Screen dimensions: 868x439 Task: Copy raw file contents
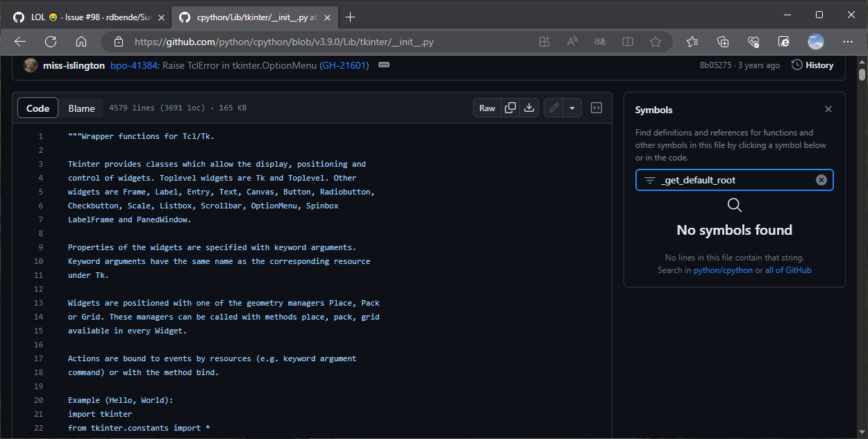(510, 108)
